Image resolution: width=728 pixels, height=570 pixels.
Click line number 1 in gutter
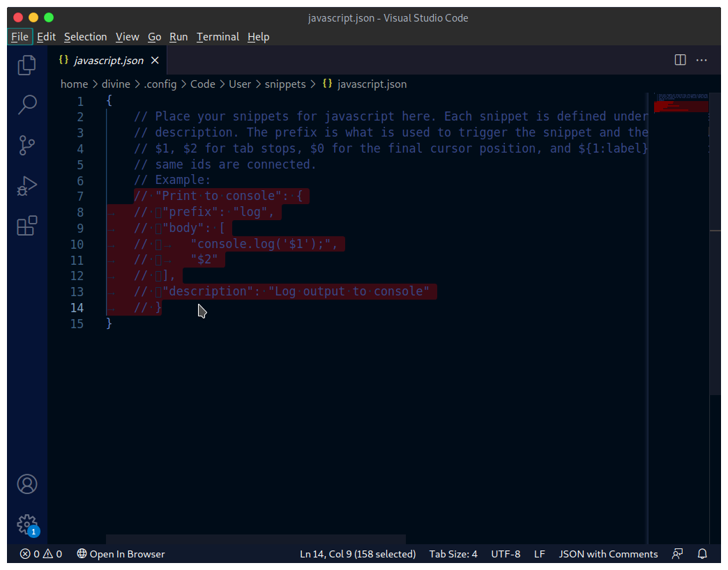click(x=80, y=101)
